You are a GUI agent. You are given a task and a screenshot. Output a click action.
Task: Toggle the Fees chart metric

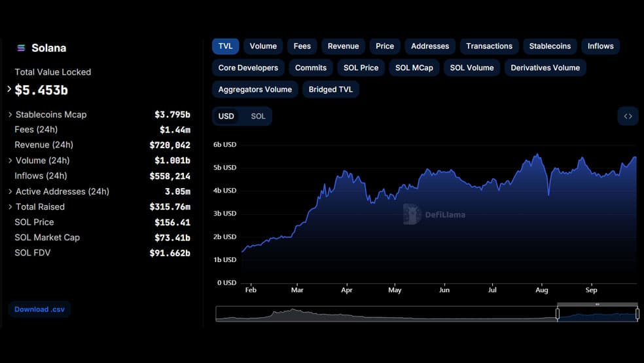[302, 46]
